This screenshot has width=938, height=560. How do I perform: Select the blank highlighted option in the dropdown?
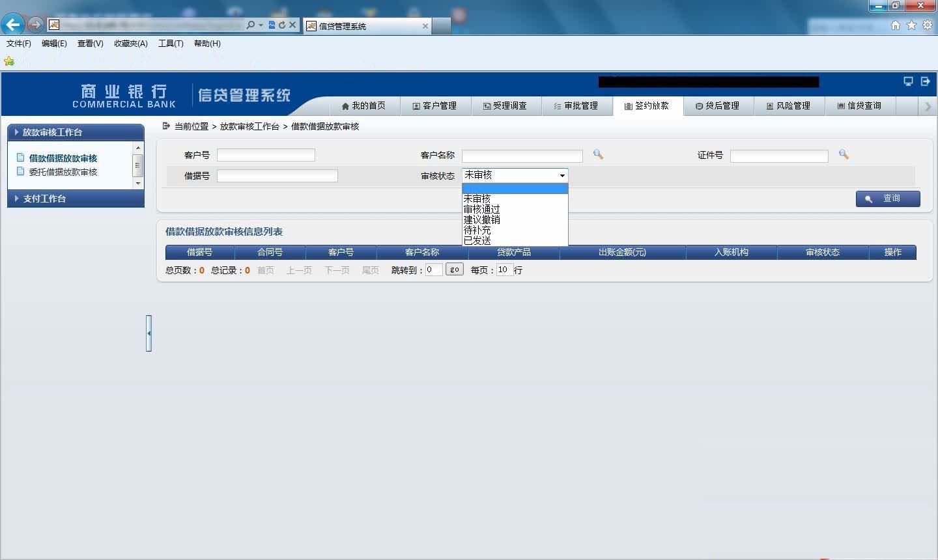tap(515, 189)
